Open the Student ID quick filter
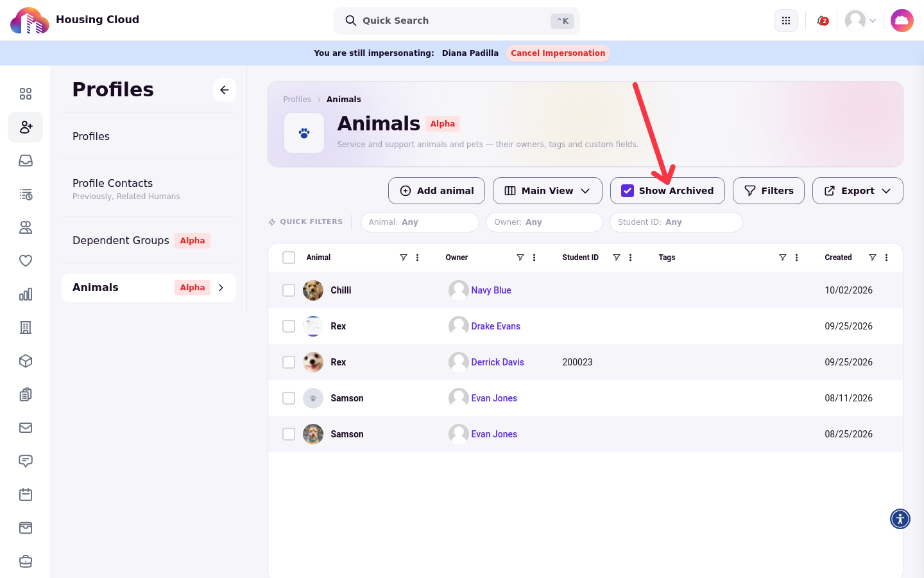Viewport: 924px width, 578px height. [x=676, y=222]
